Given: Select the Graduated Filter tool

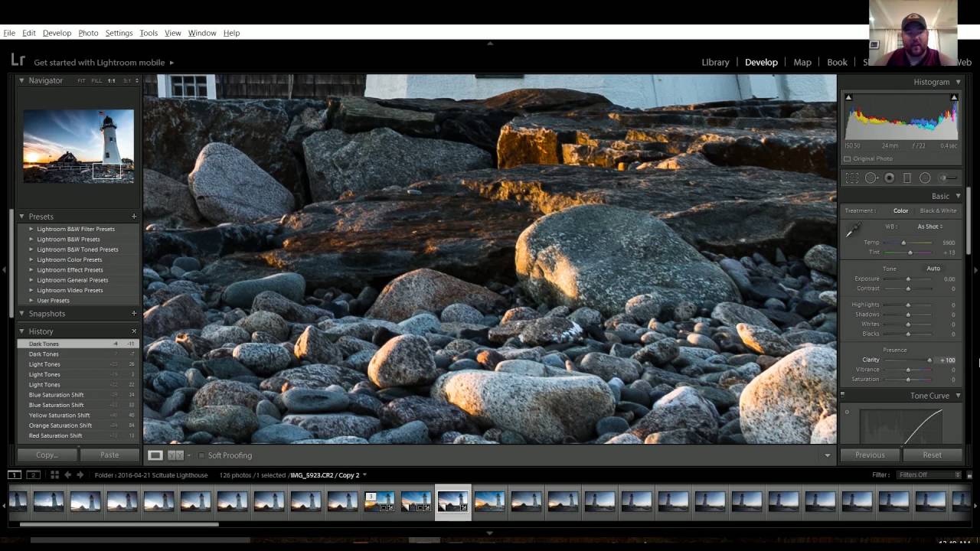Looking at the screenshot, I should tap(907, 178).
